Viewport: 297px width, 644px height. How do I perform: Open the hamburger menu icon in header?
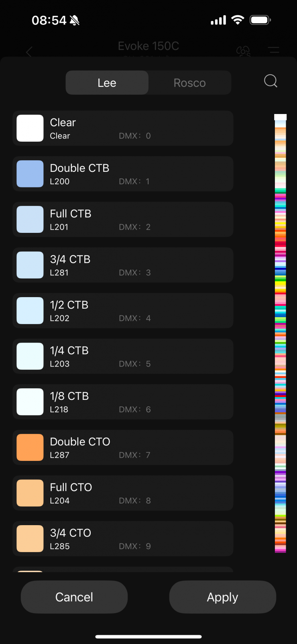274,51
